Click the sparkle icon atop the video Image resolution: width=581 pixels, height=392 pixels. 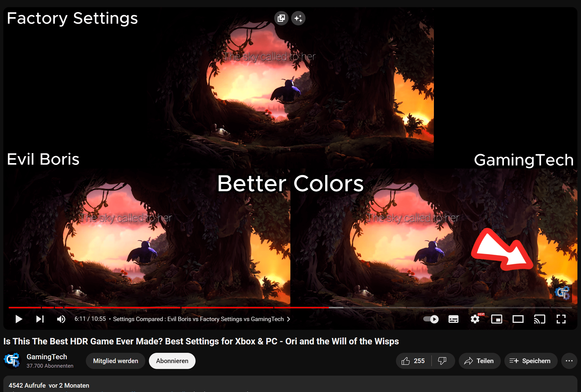click(x=298, y=18)
